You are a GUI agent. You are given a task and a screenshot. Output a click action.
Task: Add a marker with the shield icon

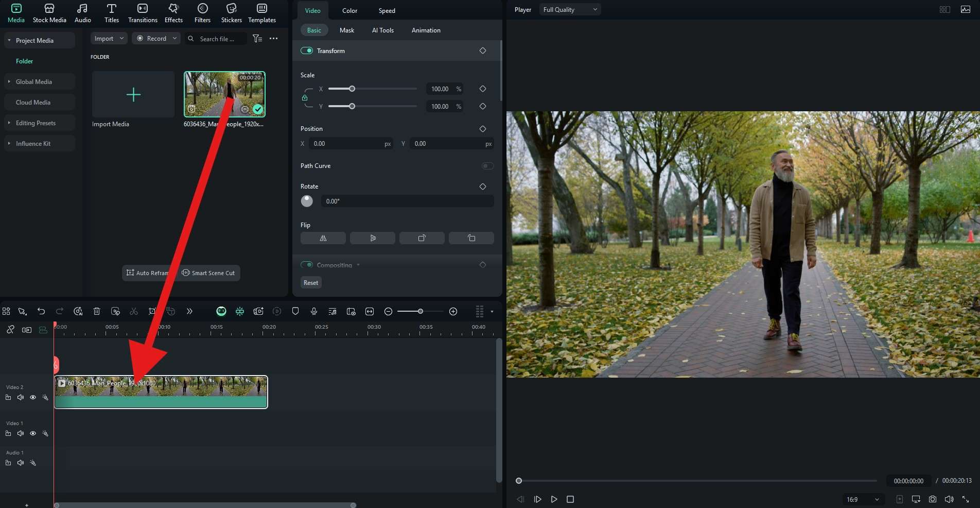[295, 311]
